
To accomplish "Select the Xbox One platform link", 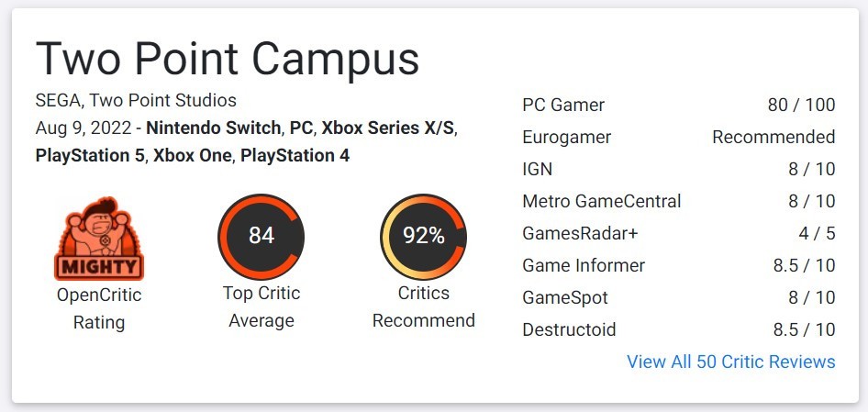I will click(192, 156).
